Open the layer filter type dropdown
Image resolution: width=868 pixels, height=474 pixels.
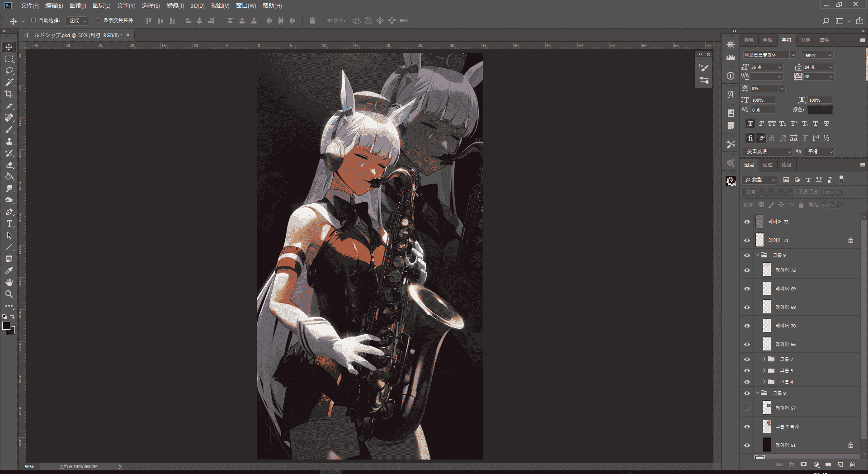[760, 180]
